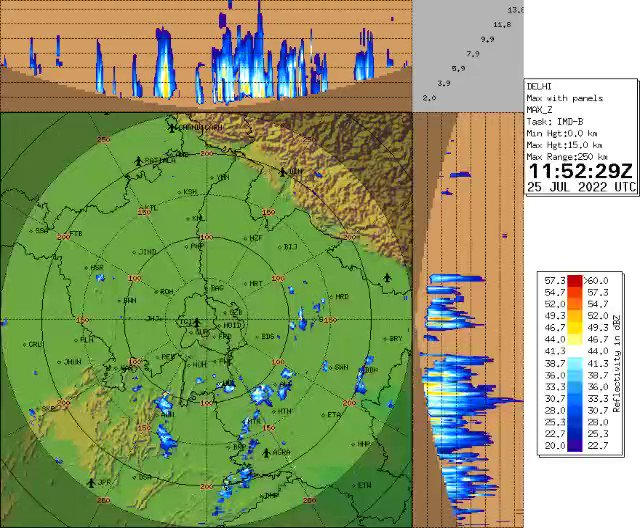Click the 9.9 height scale label
640x528 pixels.
tap(487, 39)
